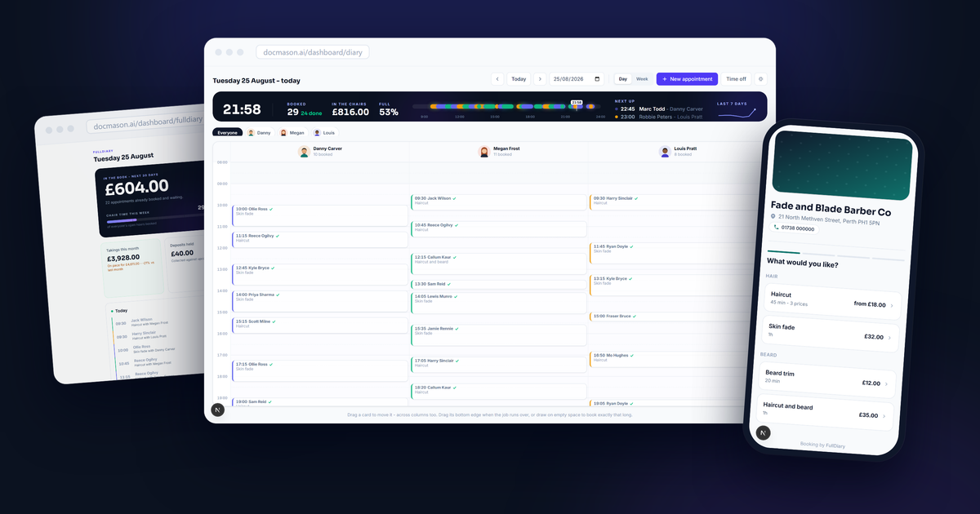This screenshot has width=980, height=514.
Task: Click the booking step progress bar on phone
Action: (837, 254)
